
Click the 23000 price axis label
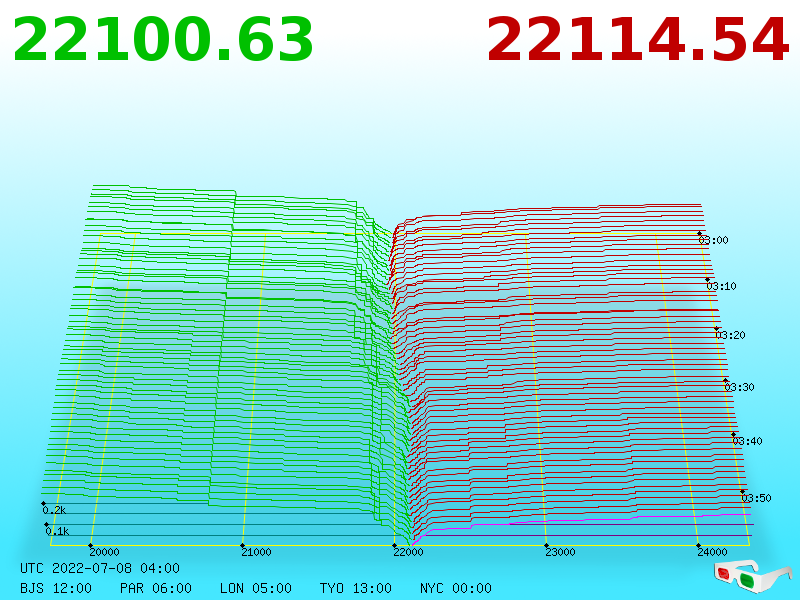[560, 552]
